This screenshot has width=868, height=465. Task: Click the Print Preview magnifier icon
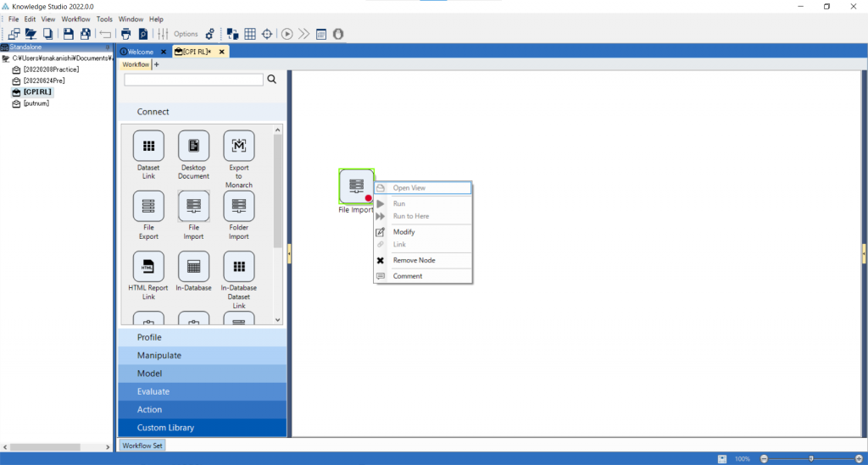click(142, 34)
